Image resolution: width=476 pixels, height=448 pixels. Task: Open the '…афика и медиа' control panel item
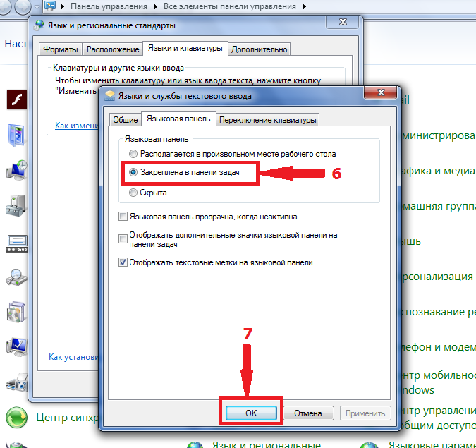[439, 171]
